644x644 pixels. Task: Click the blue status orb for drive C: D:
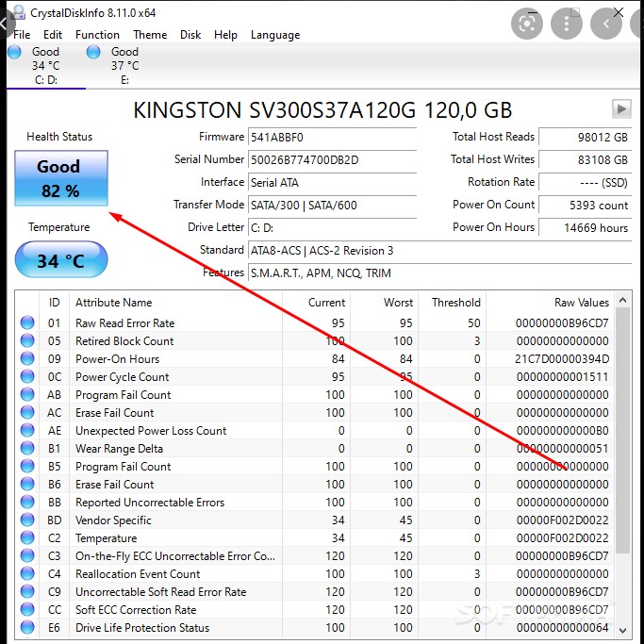point(14,52)
